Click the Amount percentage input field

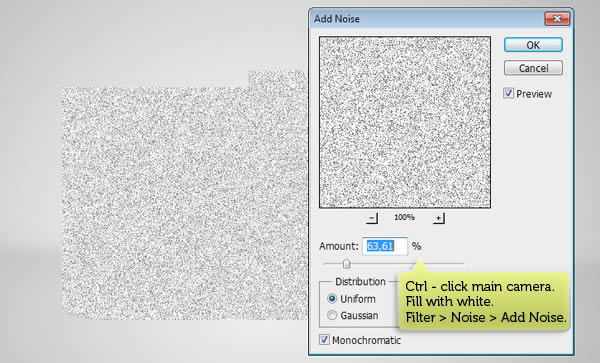click(x=385, y=246)
